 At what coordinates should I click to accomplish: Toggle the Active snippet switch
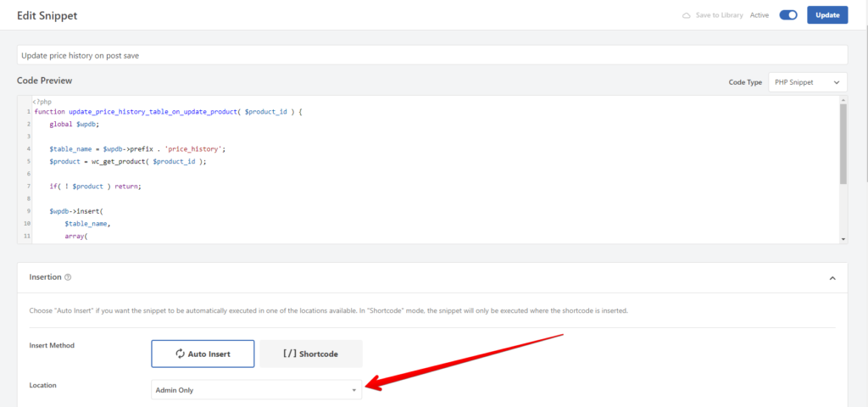[788, 15]
